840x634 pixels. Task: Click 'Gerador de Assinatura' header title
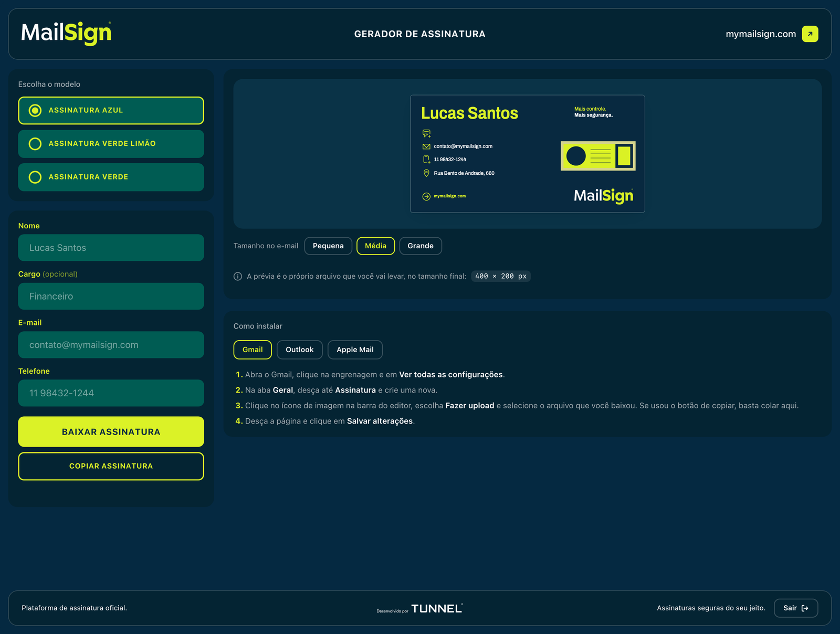point(420,34)
